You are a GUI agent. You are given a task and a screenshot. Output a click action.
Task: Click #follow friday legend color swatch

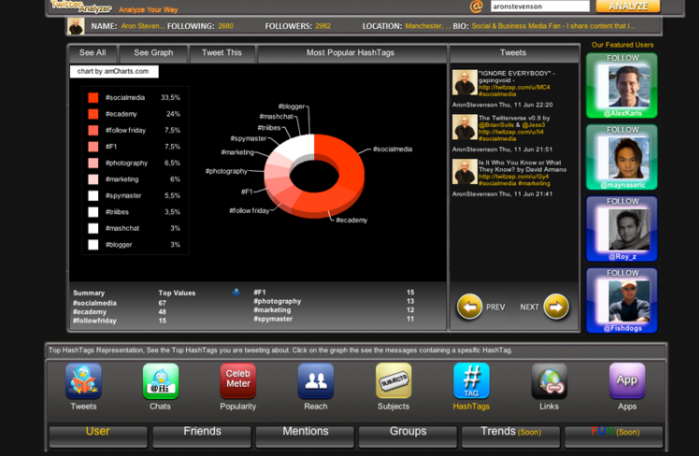93,130
